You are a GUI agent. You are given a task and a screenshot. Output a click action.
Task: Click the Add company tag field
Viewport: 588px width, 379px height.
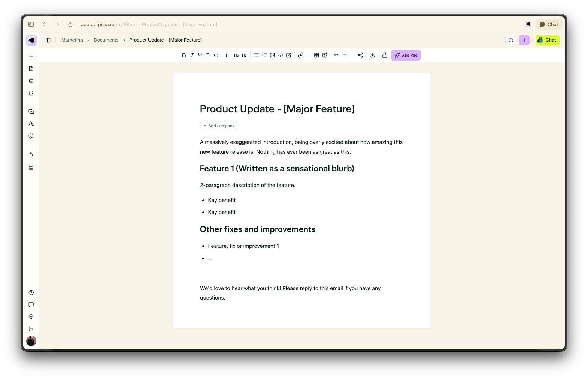[219, 126]
